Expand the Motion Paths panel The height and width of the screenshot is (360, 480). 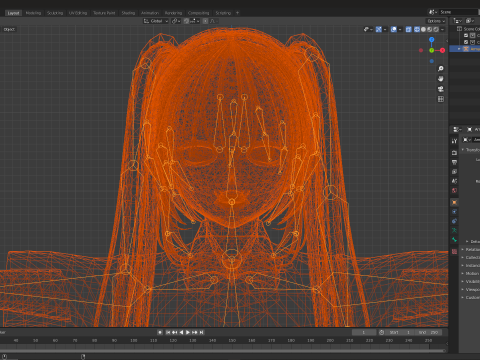471,273
